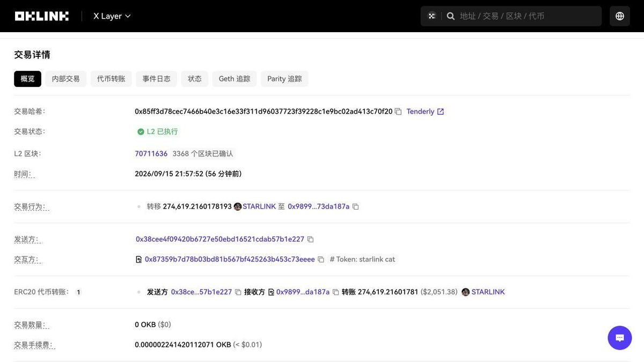Click STARLINK token avatar in 交易行为 row

tap(238, 206)
